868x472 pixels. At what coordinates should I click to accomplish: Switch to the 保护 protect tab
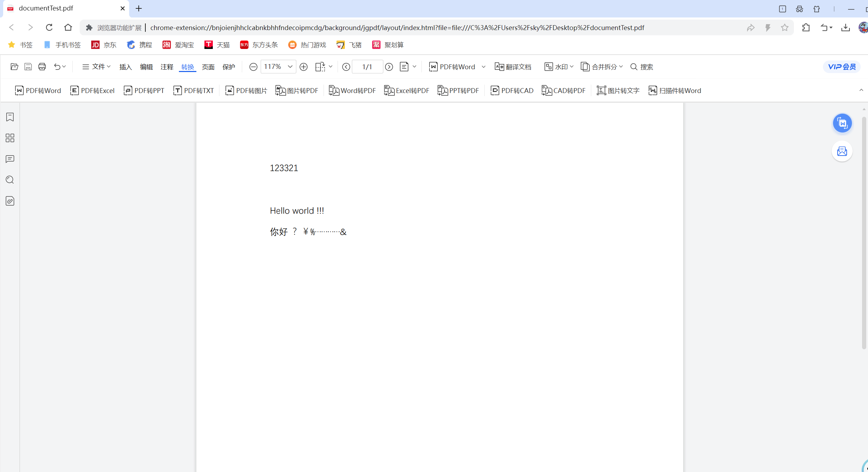coord(229,67)
